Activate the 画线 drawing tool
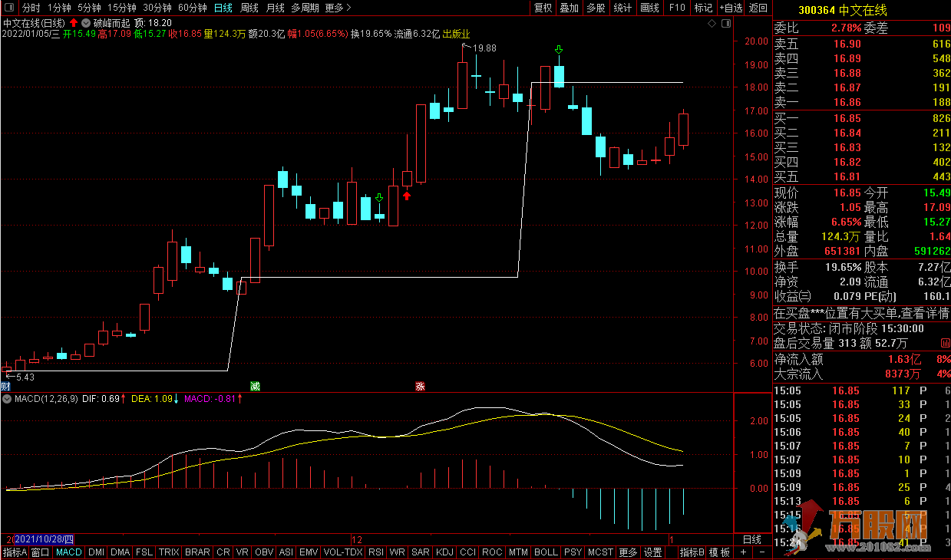 point(649,8)
